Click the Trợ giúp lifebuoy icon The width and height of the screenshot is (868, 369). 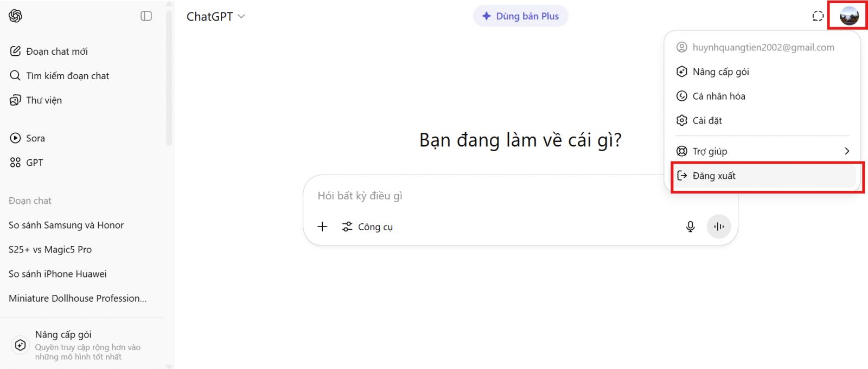coord(682,151)
